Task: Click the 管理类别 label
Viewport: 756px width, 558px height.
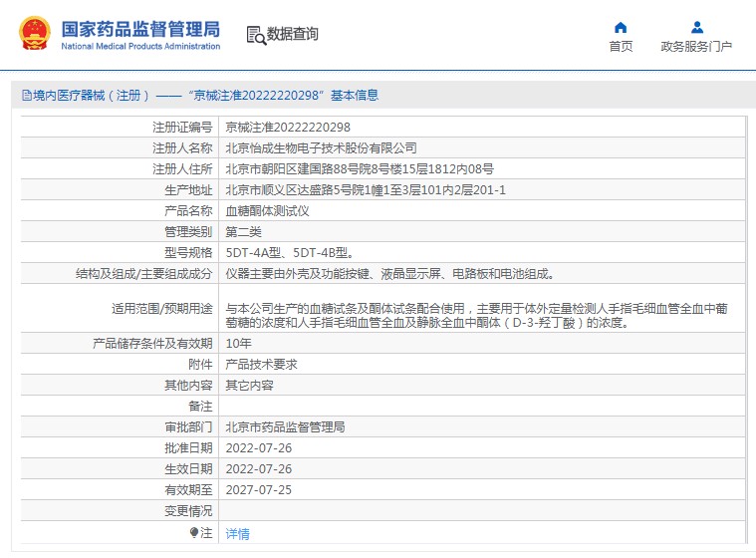Action: click(188, 232)
